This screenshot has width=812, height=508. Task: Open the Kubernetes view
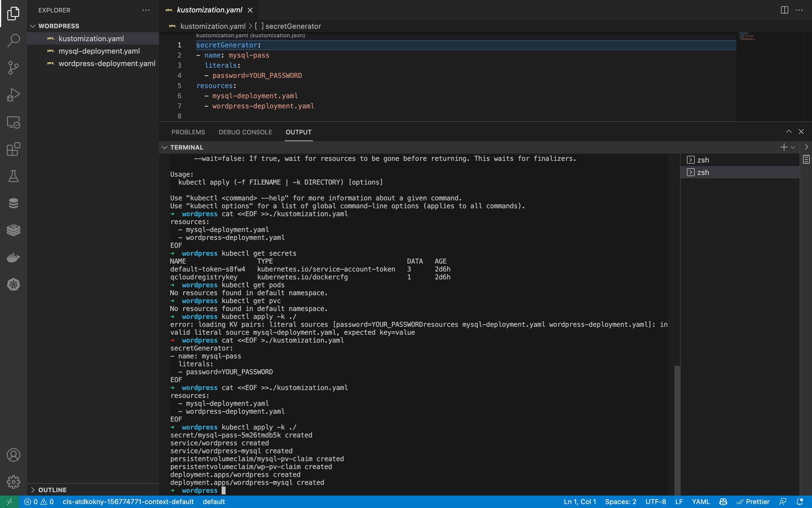[x=14, y=284]
